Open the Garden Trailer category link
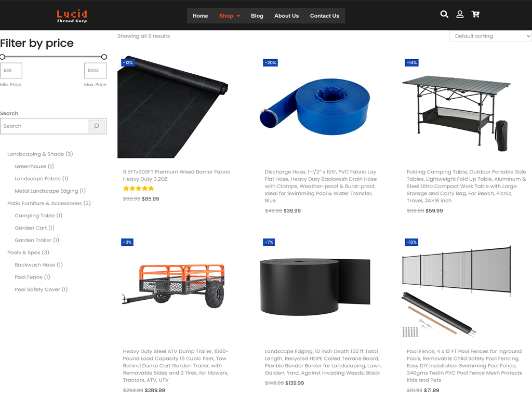 37,240
